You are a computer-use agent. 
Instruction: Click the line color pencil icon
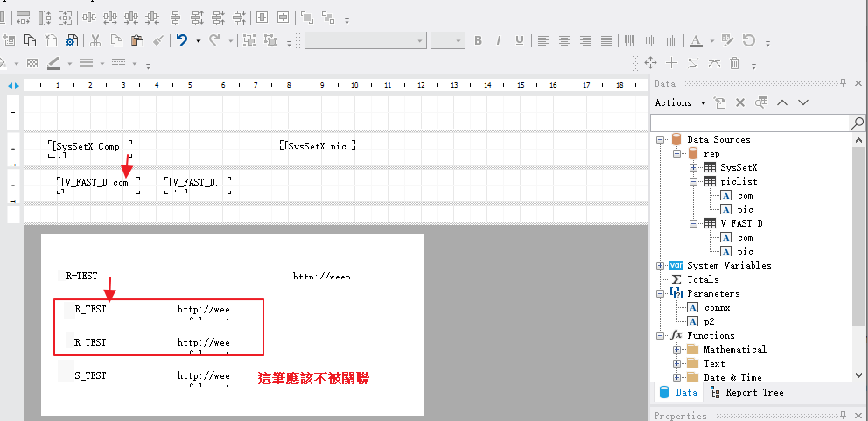(53, 63)
